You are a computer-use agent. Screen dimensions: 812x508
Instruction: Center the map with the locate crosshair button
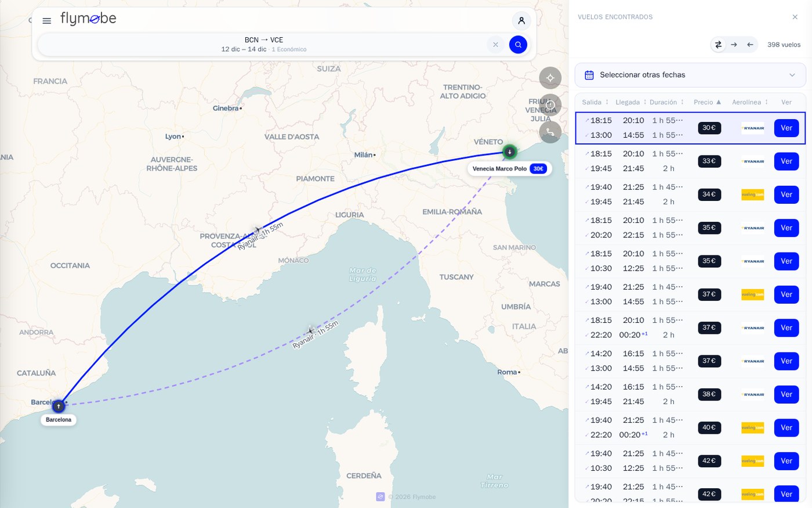coord(550,78)
